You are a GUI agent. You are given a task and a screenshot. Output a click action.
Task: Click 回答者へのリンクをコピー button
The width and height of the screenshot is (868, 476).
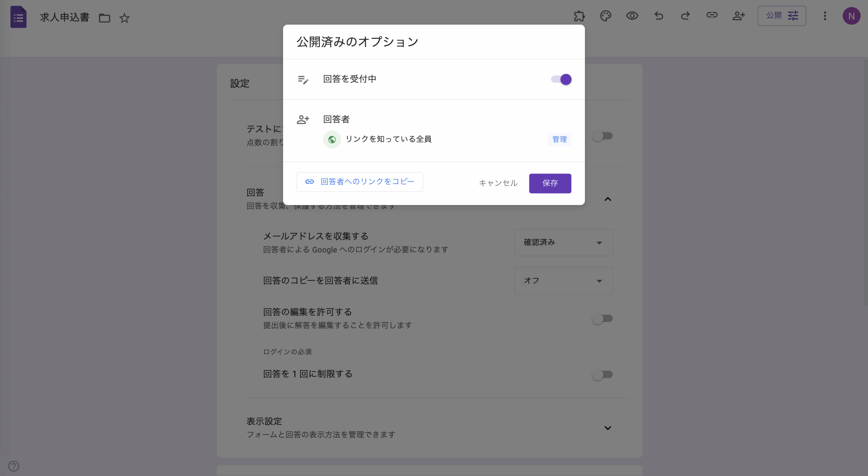pos(360,182)
